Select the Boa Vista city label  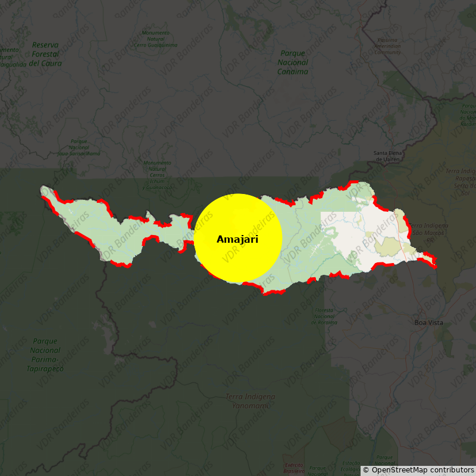[x=428, y=322]
